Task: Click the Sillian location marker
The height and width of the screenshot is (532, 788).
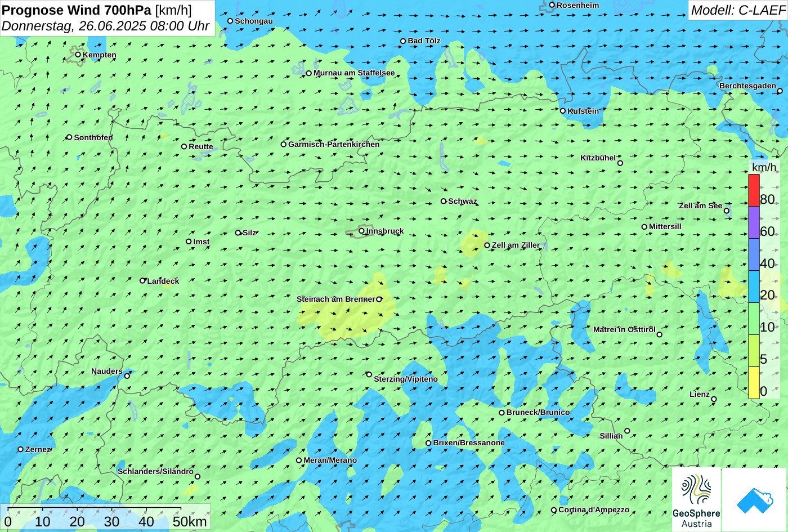Action: [626, 431]
